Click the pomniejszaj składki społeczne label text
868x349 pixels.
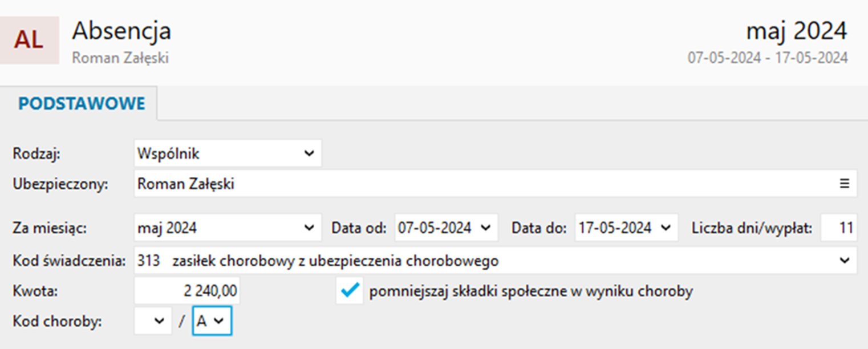coord(531,291)
